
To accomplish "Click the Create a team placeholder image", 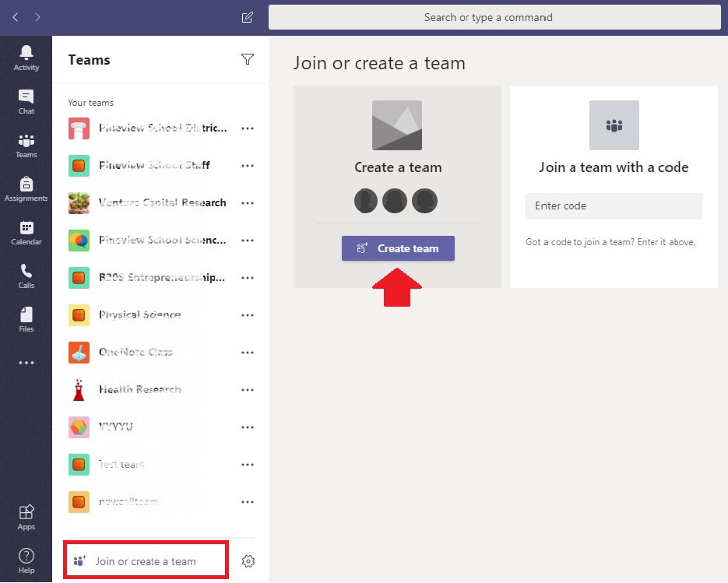I will point(397,125).
